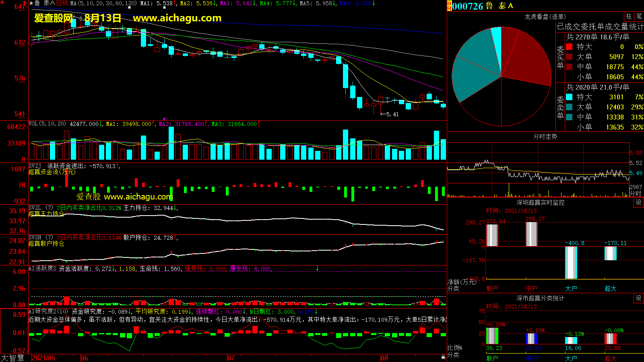This screenshot has width=644, height=362.
Task: Click the yellow BR badge beside stock code
Action: tap(449, 6)
